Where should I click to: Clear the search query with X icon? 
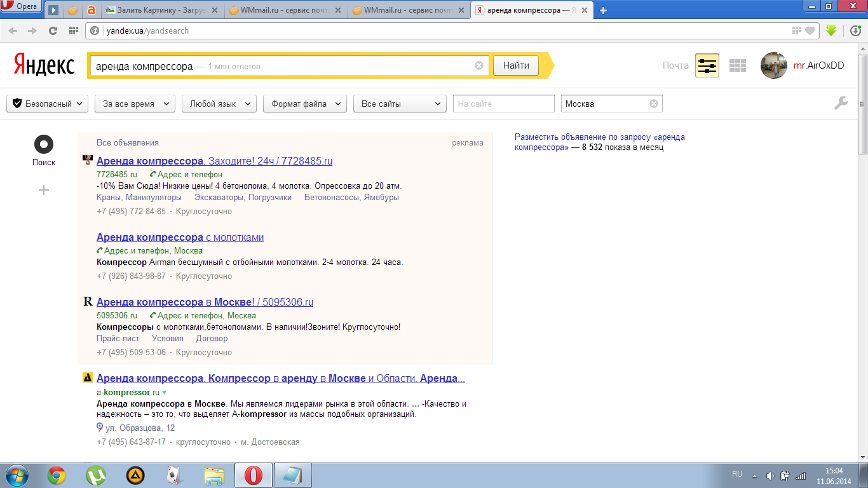pos(479,65)
